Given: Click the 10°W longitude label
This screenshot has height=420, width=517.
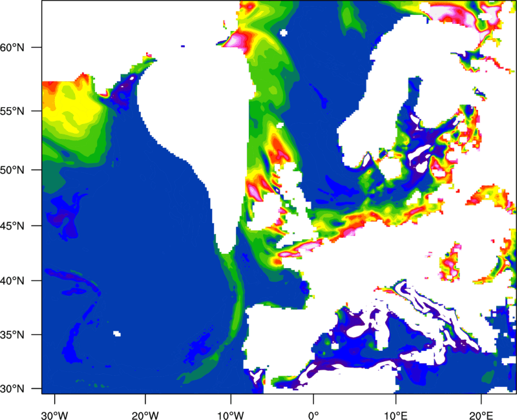Looking at the screenshot, I should tap(231, 415).
